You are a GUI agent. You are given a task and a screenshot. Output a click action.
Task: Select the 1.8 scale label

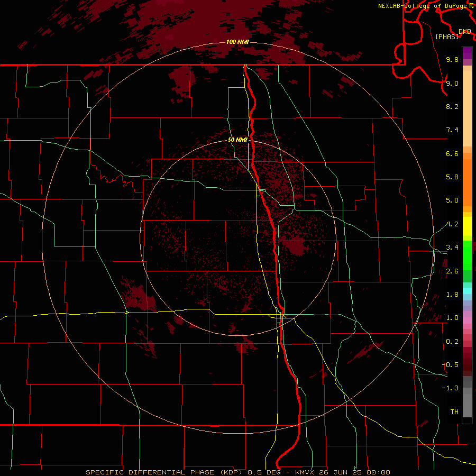pos(452,295)
